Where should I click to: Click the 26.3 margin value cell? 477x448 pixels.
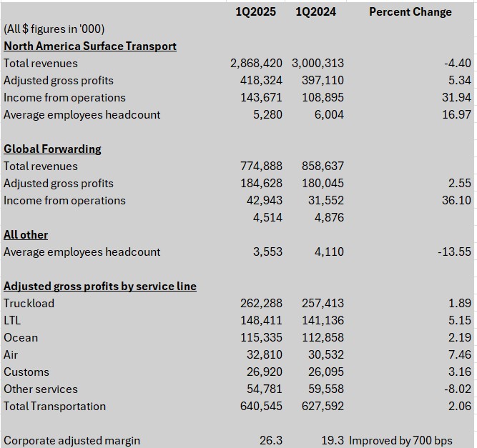(x=271, y=441)
